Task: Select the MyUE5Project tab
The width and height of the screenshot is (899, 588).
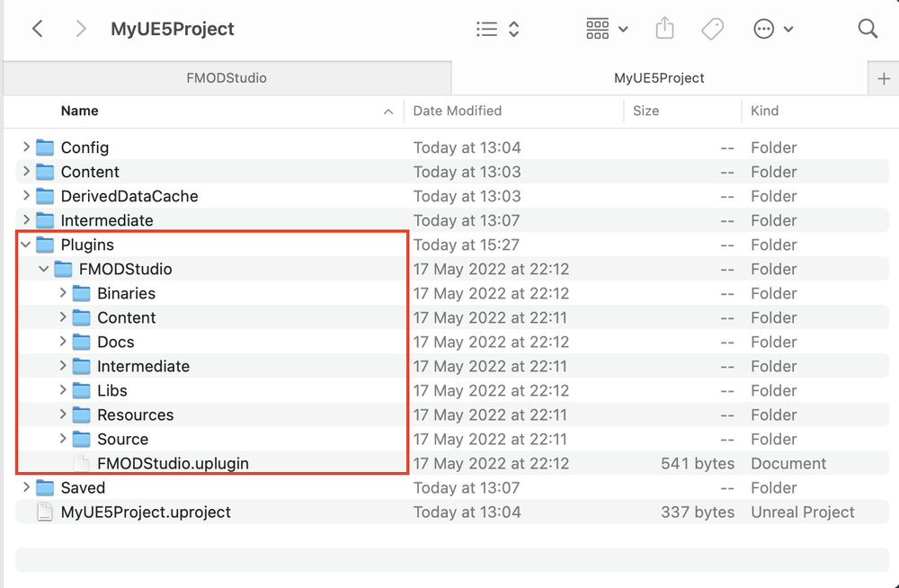Action: [659, 78]
